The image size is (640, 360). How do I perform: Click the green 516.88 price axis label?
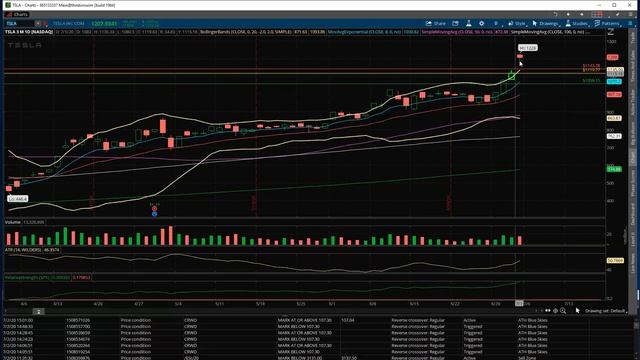click(x=614, y=169)
